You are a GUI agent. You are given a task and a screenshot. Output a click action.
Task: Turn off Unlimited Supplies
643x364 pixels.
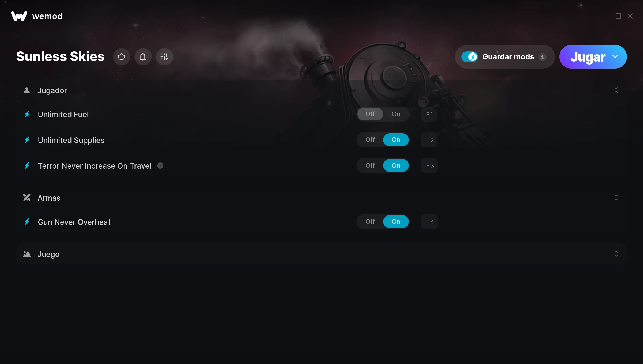pos(370,140)
